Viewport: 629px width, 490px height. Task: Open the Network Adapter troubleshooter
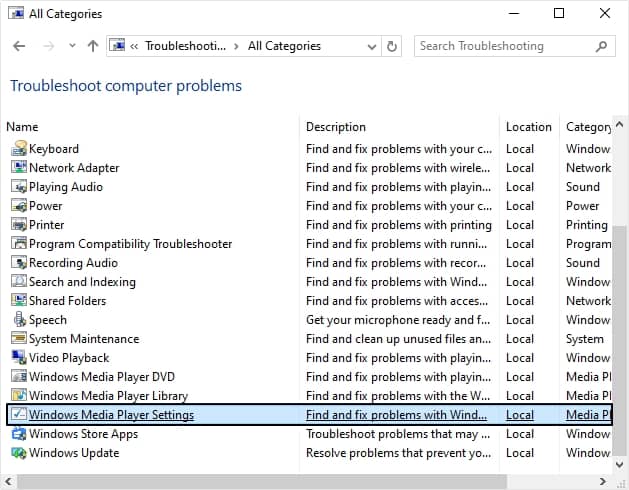coord(74,168)
